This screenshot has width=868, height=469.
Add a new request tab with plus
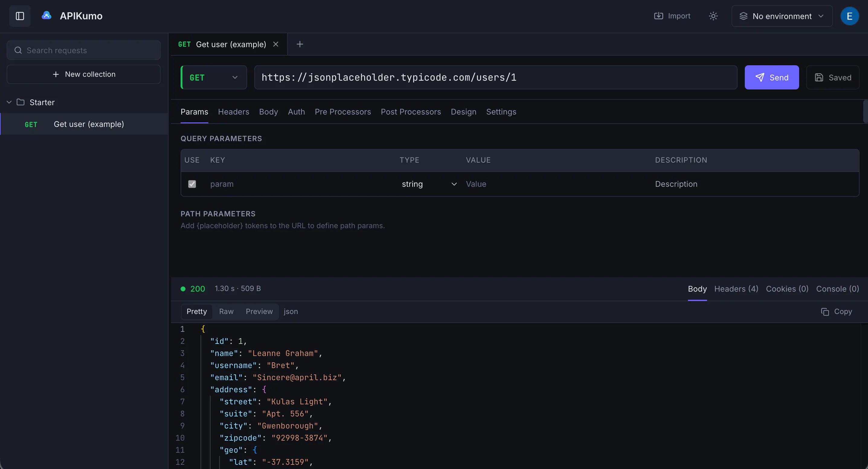coord(300,44)
